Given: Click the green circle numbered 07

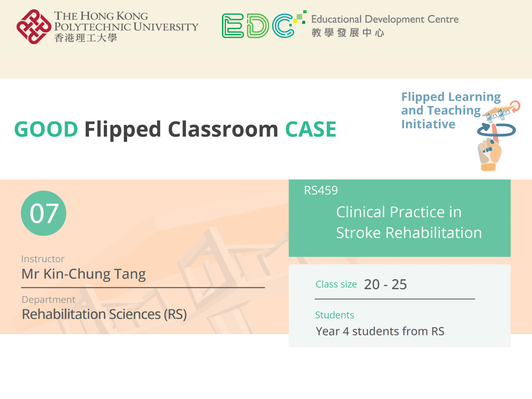Looking at the screenshot, I should (x=44, y=213).
